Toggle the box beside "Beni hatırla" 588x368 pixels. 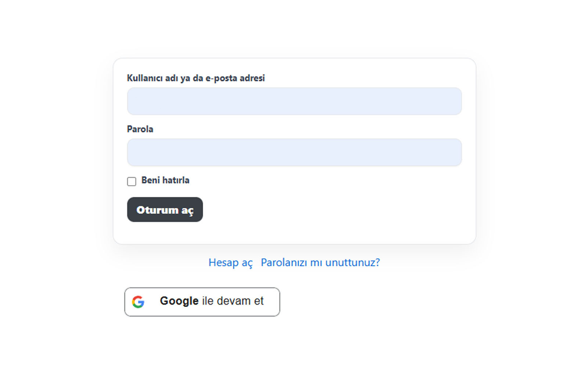132,181
